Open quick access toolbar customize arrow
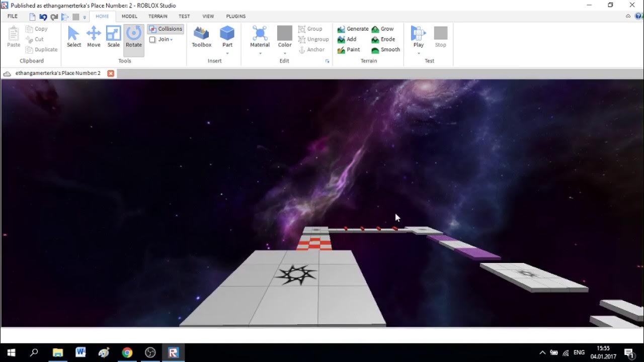The image size is (644, 362). click(x=85, y=17)
